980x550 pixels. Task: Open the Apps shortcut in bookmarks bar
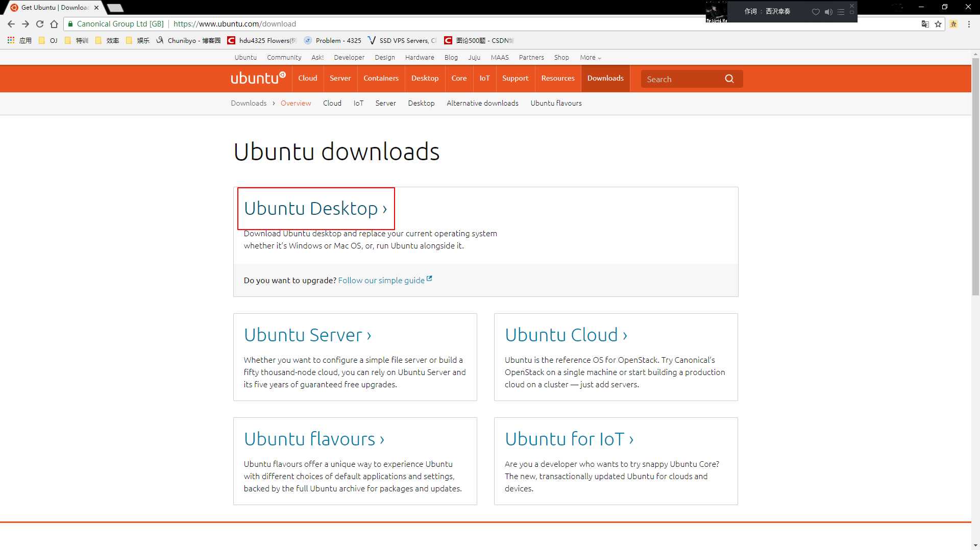(x=19, y=40)
